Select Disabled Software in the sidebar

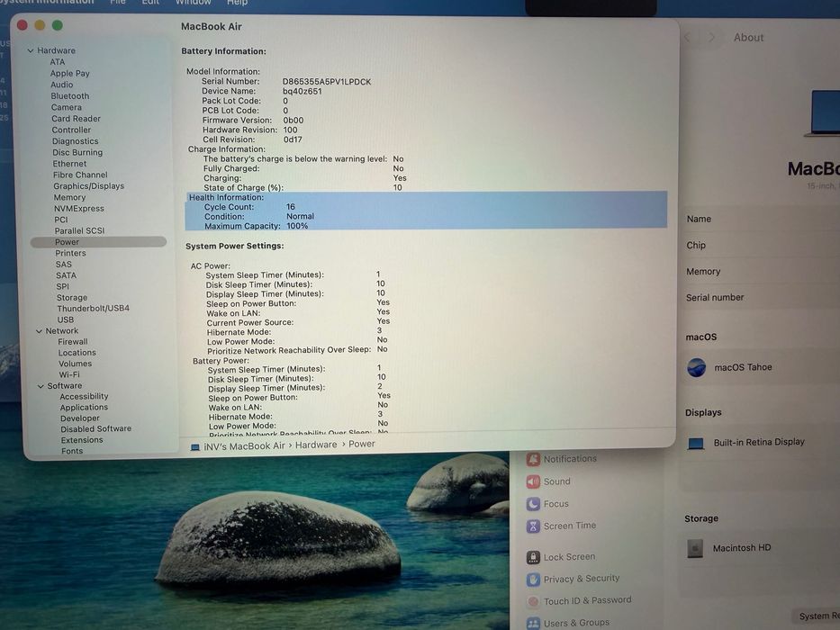pyautogui.click(x=96, y=429)
